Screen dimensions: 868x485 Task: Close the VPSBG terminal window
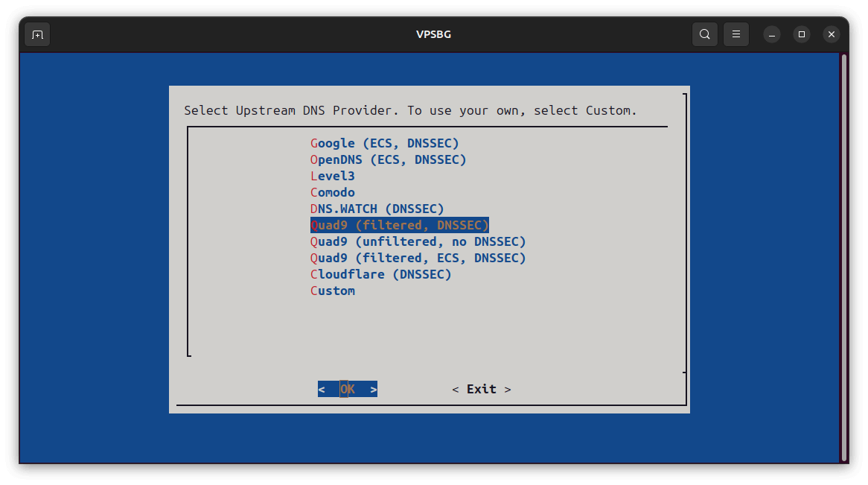pos(832,34)
